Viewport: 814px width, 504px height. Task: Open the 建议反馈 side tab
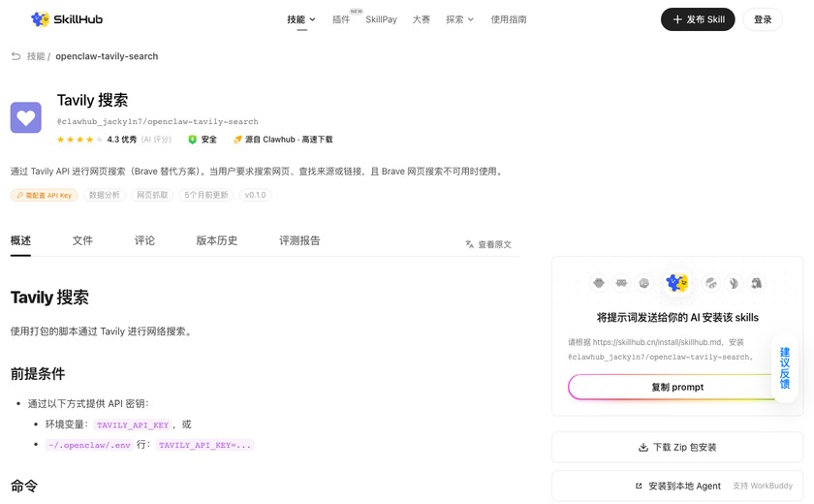click(x=785, y=368)
